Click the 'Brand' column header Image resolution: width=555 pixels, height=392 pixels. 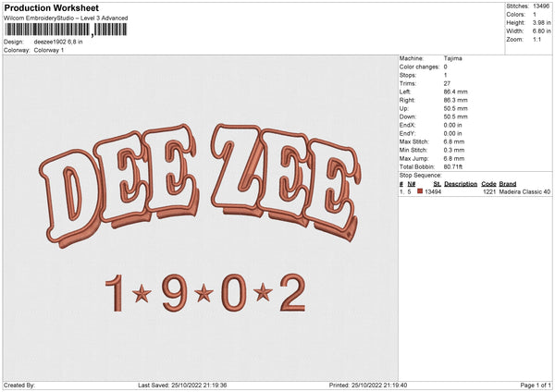[x=508, y=184]
